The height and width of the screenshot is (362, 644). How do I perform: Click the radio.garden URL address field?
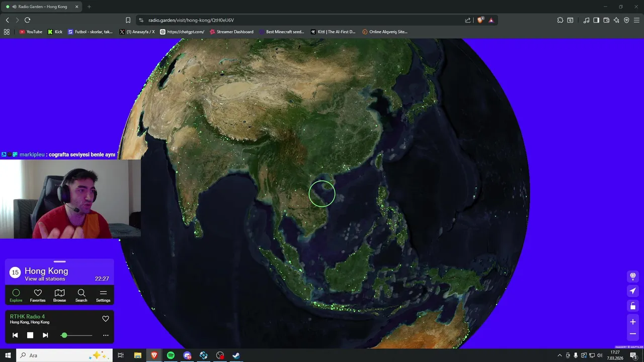coord(191,20)
